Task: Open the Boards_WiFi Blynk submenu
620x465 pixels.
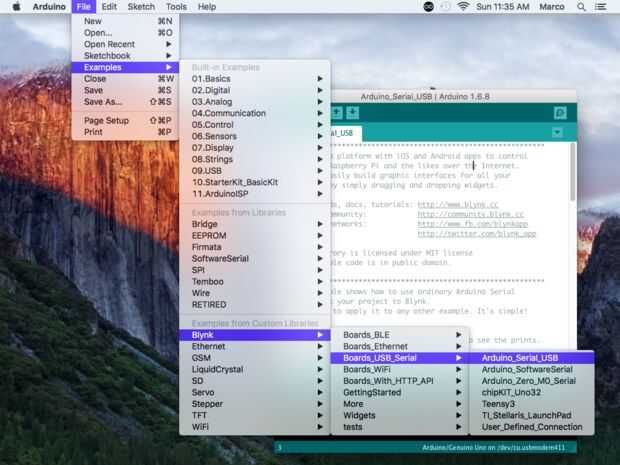Action: coord(400,369)
